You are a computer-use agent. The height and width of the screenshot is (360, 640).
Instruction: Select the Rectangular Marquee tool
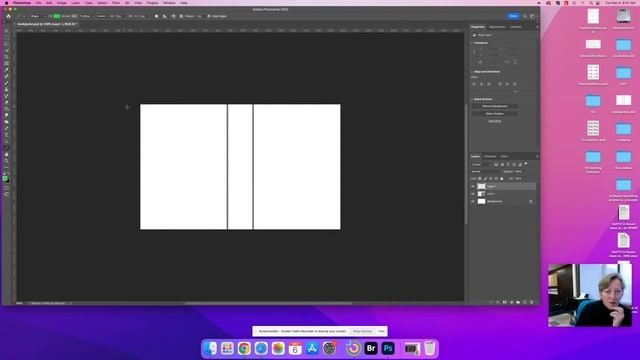coord(7,38)
